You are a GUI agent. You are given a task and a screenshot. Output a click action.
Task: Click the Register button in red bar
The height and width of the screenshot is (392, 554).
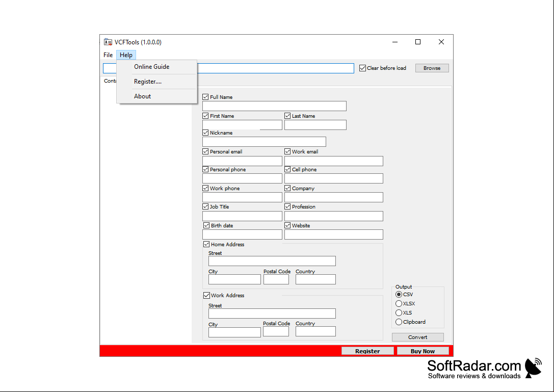(x=367, y=351)
